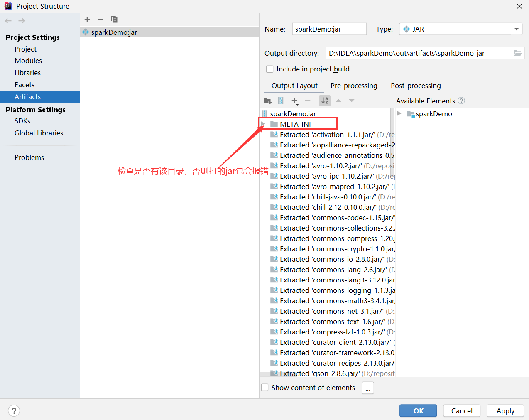Click the Cancel button
The height and width of the screenshot is (420, 529).
tap(462, 410)
